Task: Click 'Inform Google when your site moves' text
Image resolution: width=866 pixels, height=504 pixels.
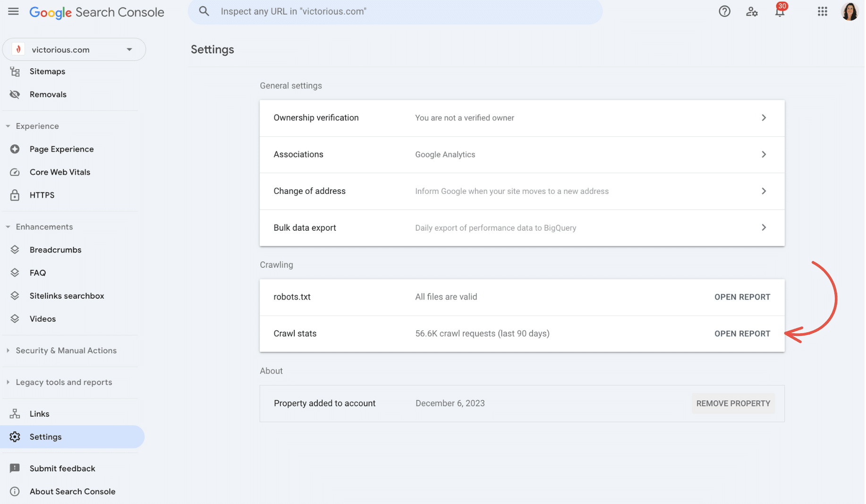Action: [x=512, y=191]
